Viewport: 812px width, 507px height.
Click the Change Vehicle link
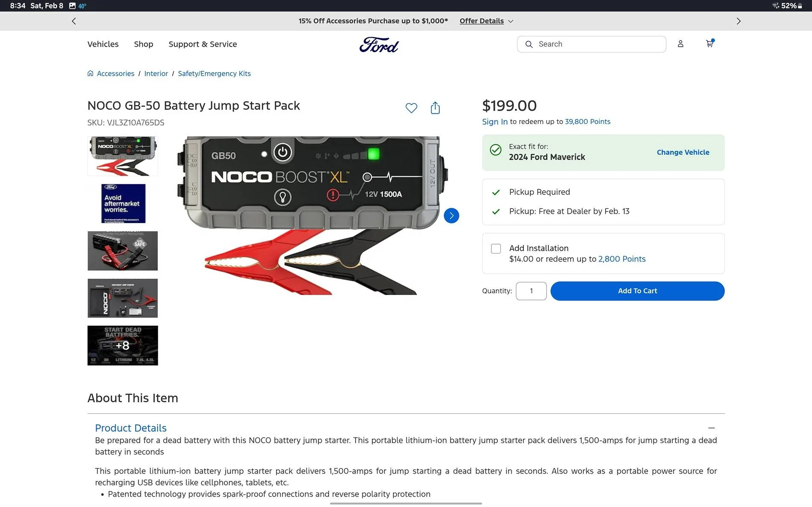(683, 152)
